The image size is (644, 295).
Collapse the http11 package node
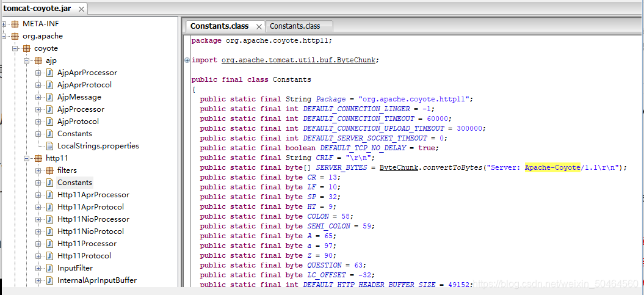[27, 158]
